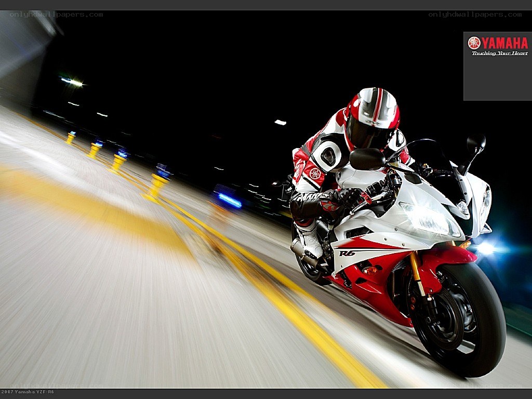Click the nearest yellow bollard
The height and width of the screenshot is (399, 532).
tap(156, 186)
